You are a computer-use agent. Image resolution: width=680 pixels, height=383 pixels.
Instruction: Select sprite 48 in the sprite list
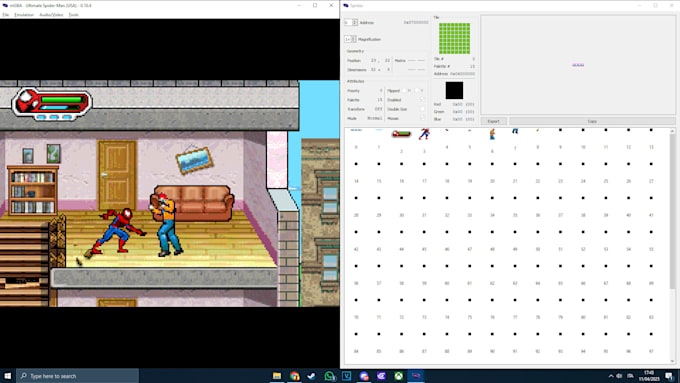tap(492, 241)
